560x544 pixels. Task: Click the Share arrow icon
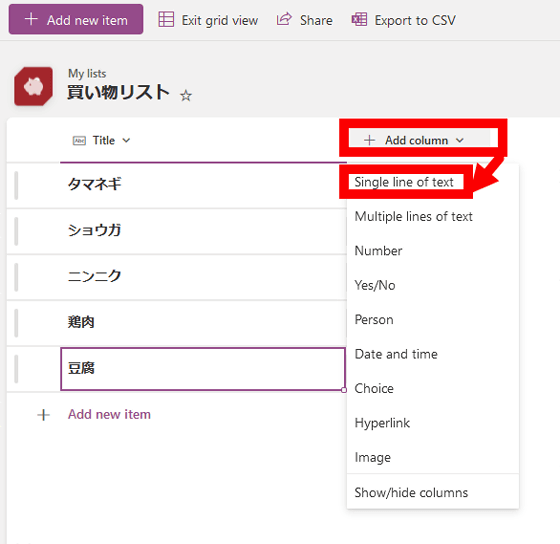pos(284,19)
